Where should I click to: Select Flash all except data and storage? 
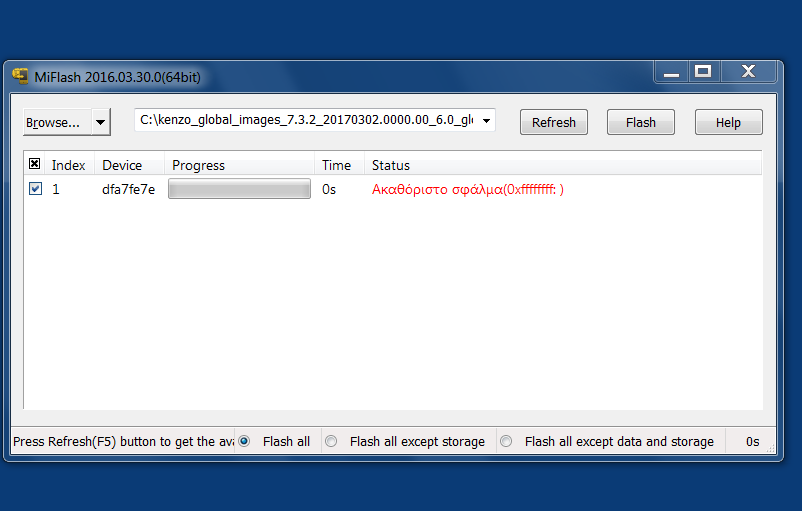(506, 441)
